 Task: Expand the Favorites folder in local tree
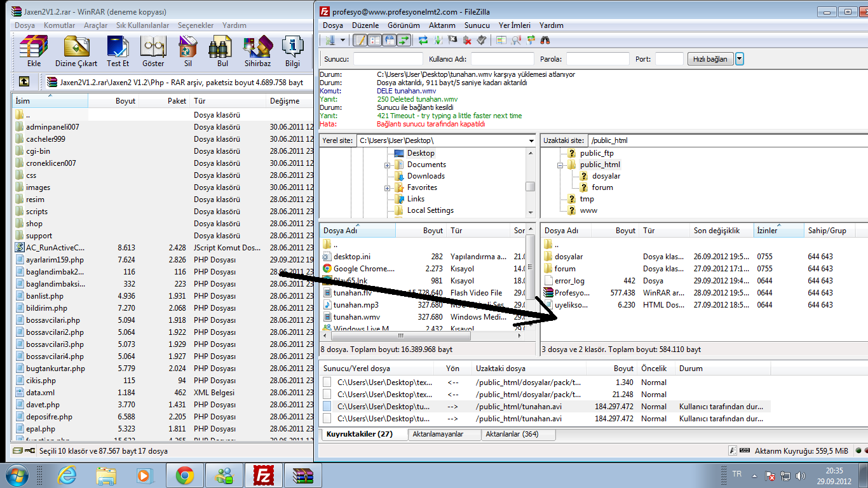point(387,188)
